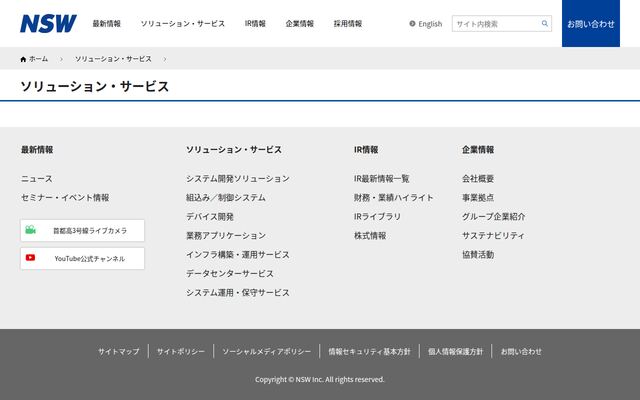Click the home icon in breadcrumb
Image resolution: width=640 pixels, height=400 pixels.
click(x=23, y=59)
